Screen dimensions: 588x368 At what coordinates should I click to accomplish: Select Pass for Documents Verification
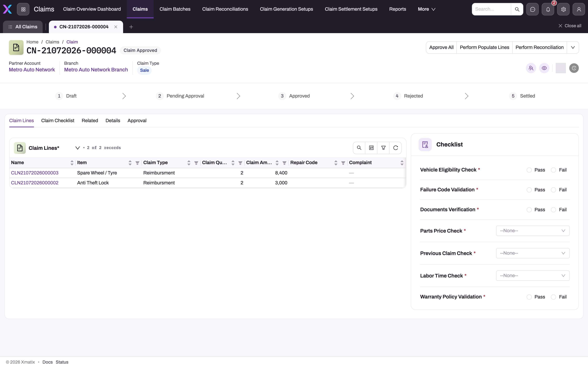[529, 210]
